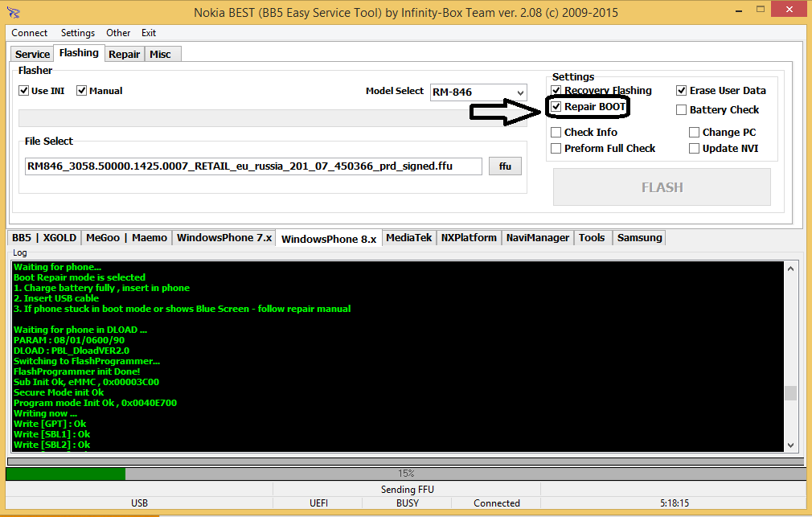Switch to the NaviManager tab
Viewport: 812px width, 517px height.
(x=538, y=238)
